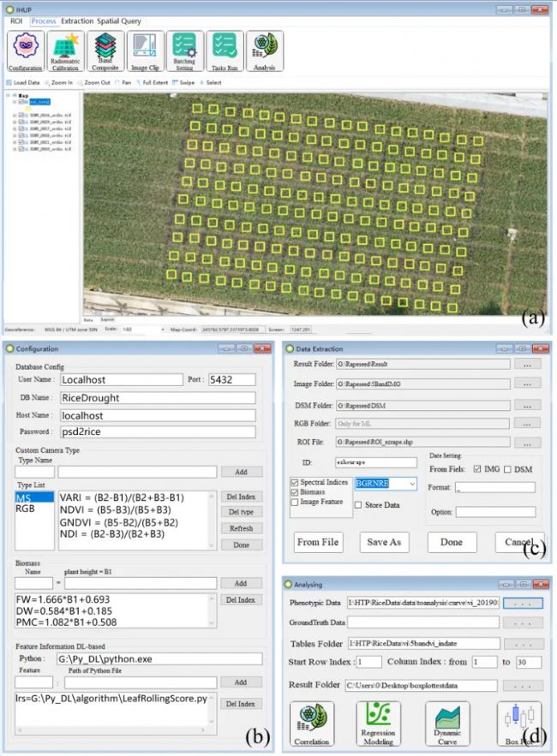557x756 pixels.
Task: Select MS in the camera Type List
Action: (x=23, y=497)
